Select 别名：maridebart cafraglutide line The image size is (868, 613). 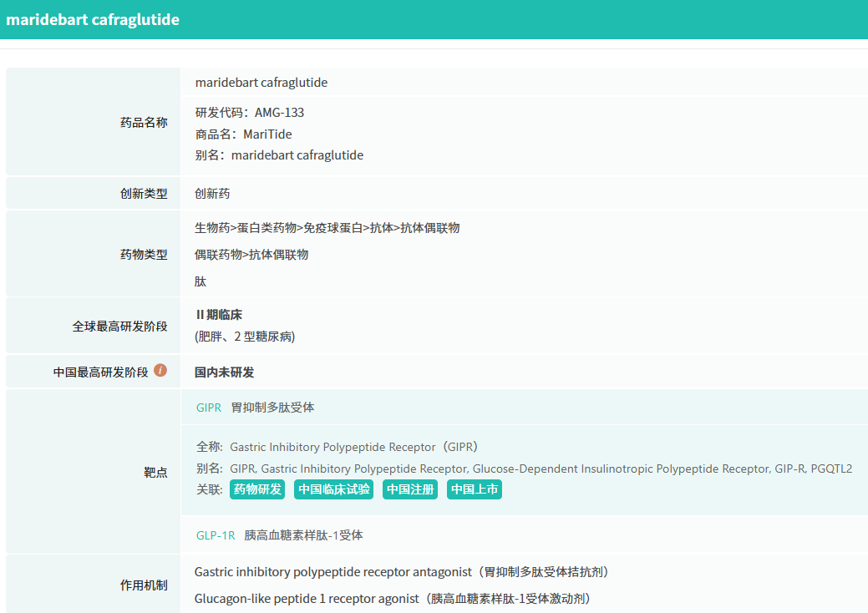pyautogui.click(x=279, y=155)
